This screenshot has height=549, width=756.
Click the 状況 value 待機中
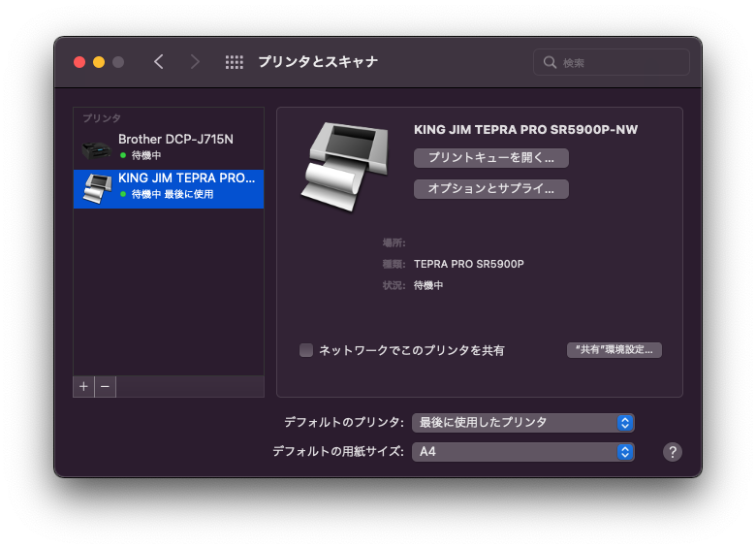coord(428,285)
